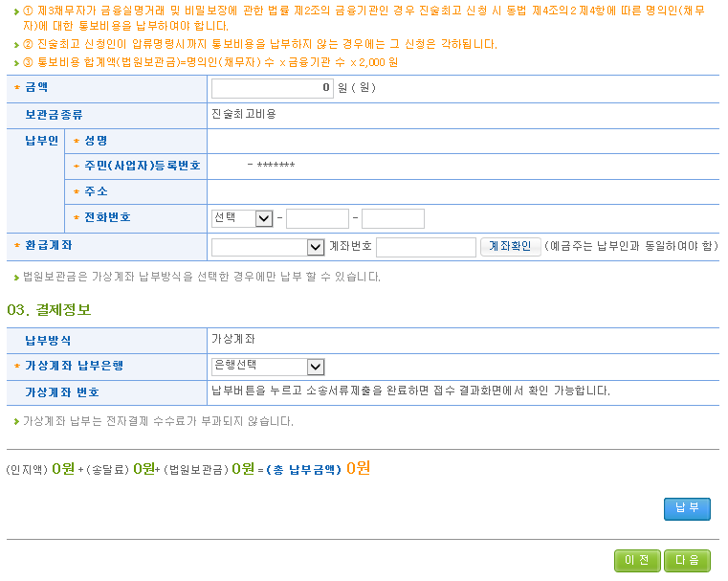Click the 주소 field label

[96, 191]
